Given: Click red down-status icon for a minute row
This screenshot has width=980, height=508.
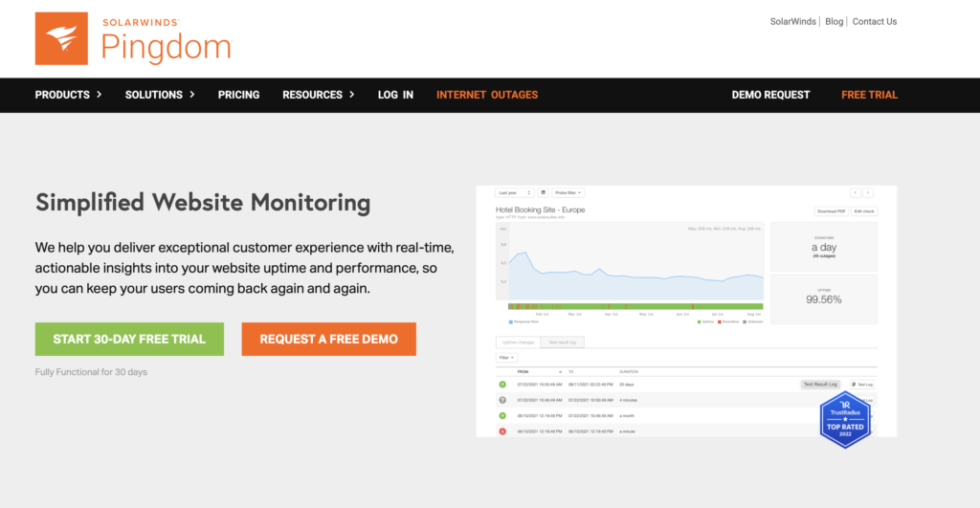Looking at the screenshot, I should point(502,431).
